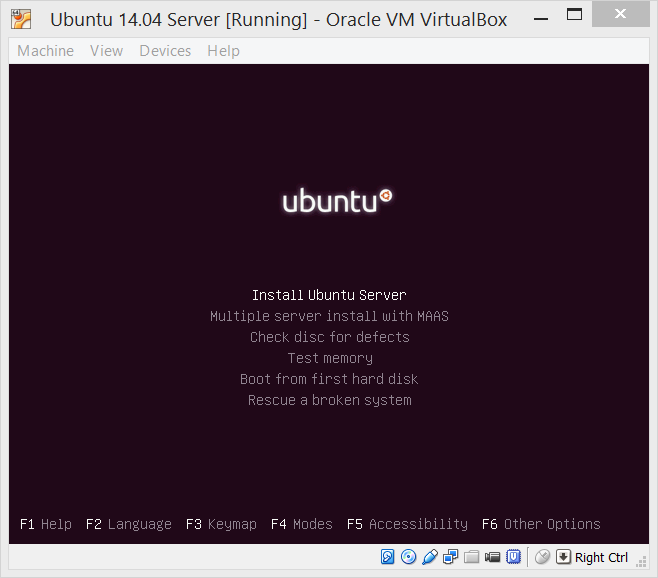This screenshot has height=578, width=658.
Task: Click F1 Help at bottom
Action: pos(46,524)
